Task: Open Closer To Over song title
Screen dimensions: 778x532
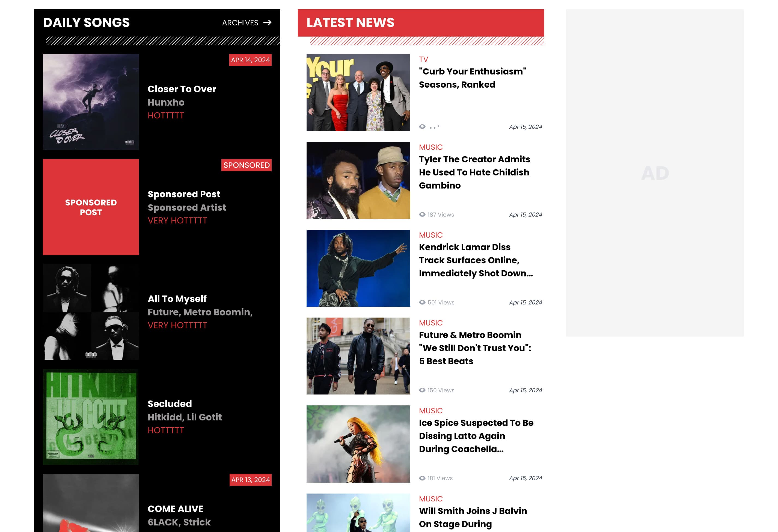Action: click(182, 89)
